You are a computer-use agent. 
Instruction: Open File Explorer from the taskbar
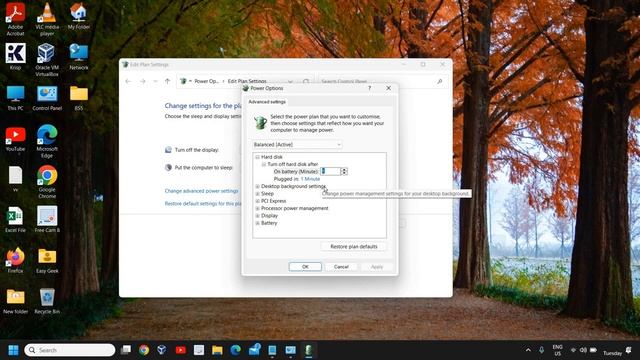click(217, 350)
